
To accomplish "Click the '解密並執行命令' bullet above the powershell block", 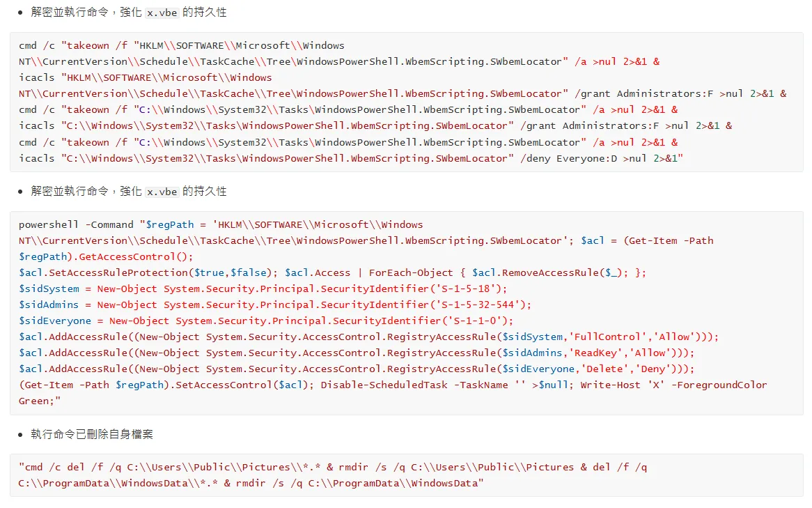I will [x=128, y=191].
